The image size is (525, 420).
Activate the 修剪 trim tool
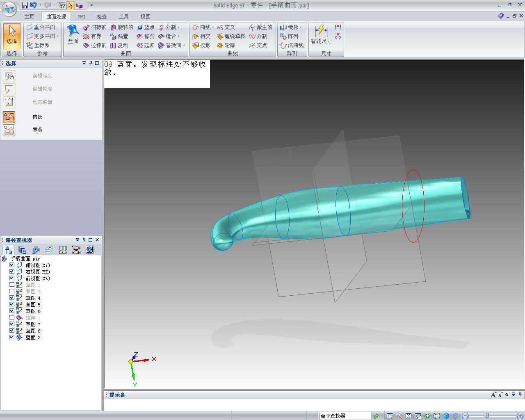(x=146, y=36)
